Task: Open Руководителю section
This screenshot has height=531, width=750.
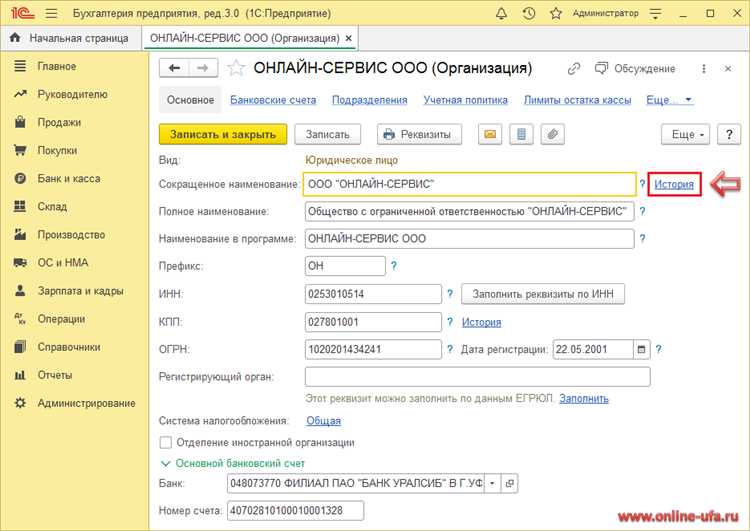Action: tap(74, 94)
